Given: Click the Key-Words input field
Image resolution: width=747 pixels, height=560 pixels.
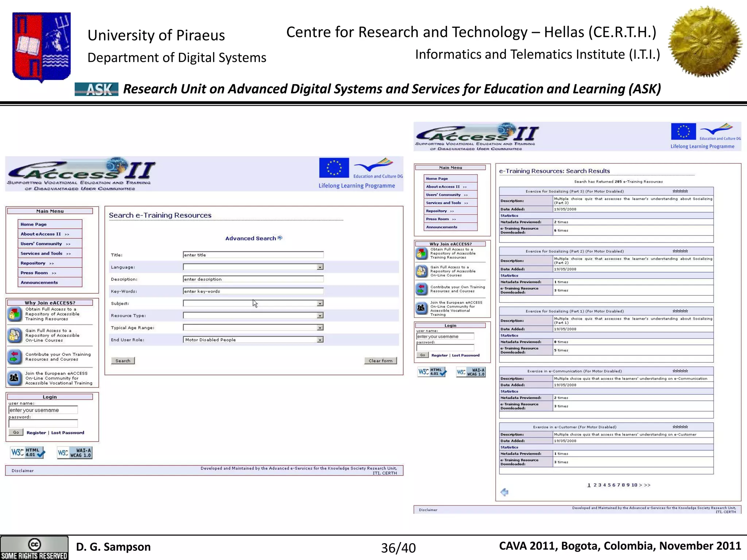Looking at the screenshot, I should tap(253, 291).
